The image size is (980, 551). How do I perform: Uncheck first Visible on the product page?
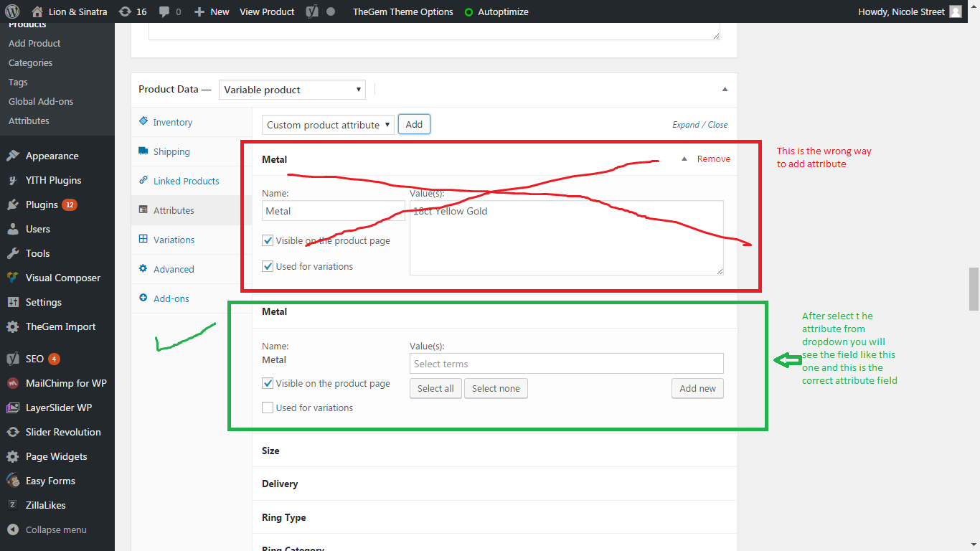pos(268,240)
